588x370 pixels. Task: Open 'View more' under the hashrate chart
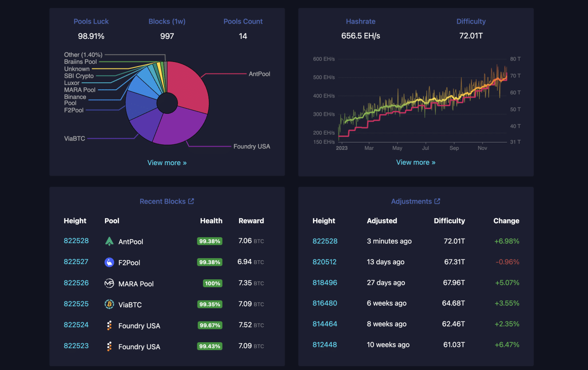pos(416,162)
